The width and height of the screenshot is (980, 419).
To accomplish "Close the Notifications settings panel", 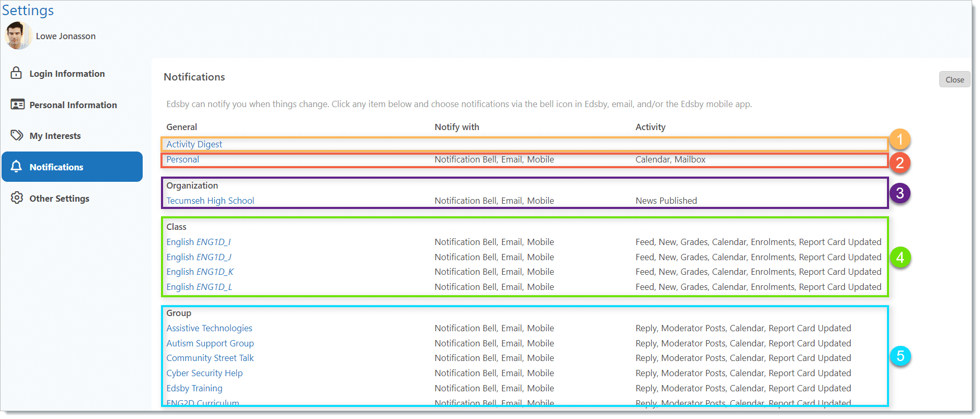I will (x=954, y=79).
